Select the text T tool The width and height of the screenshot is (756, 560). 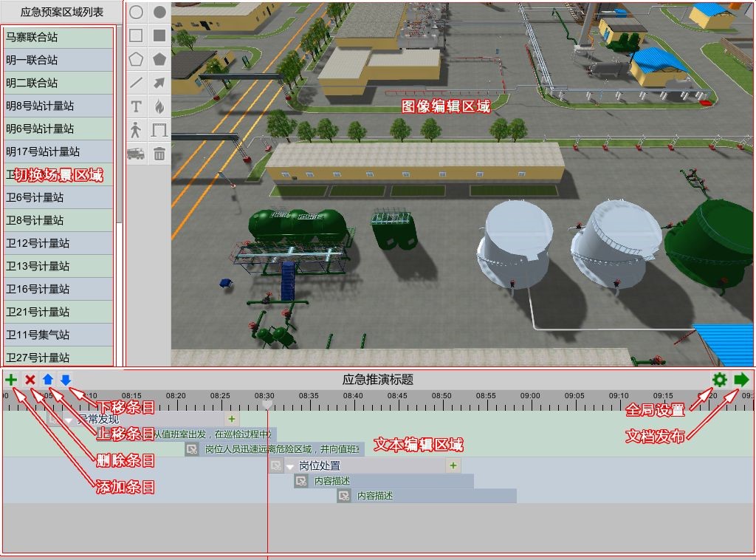click(x=136, y=106)
